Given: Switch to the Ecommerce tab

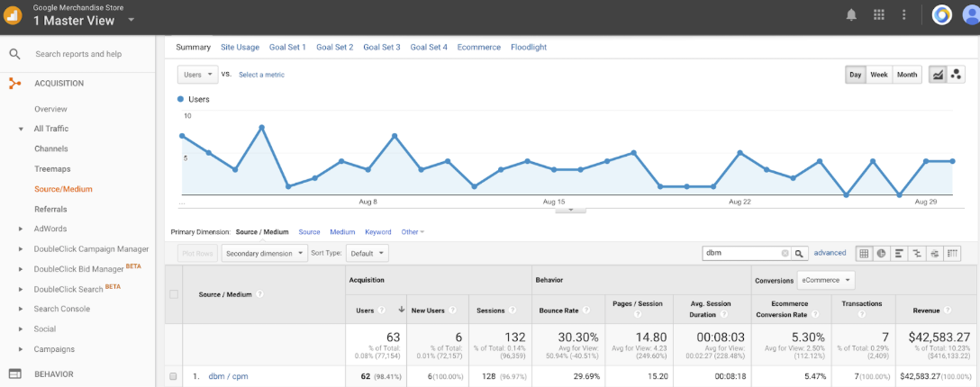Looking at the screenshot, I should [478, 47].
